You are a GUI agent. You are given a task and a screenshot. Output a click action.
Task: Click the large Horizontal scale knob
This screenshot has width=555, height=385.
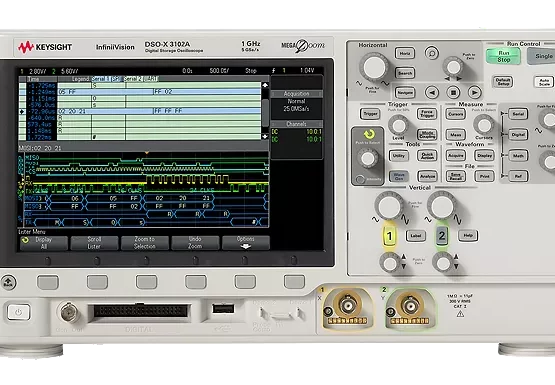[x=374, y=67]
